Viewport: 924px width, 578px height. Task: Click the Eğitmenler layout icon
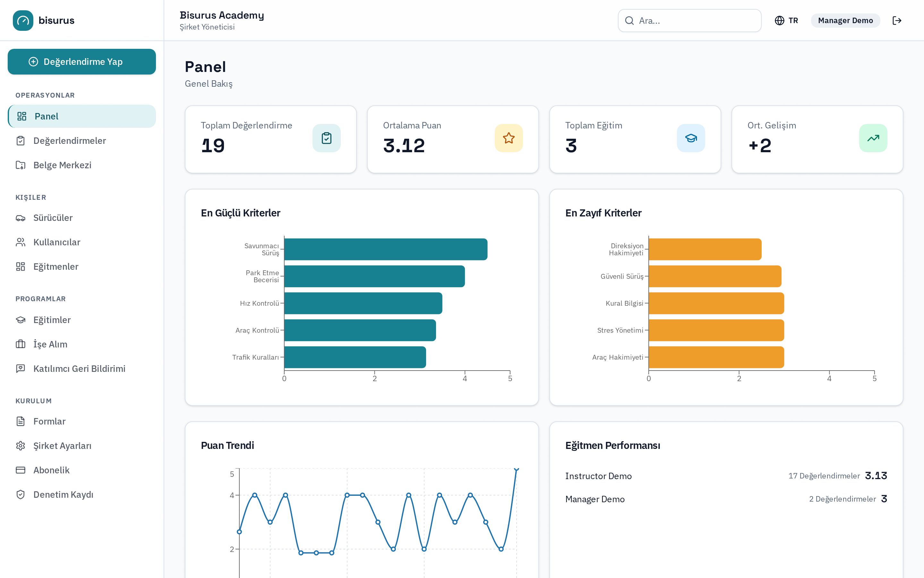(x=21, y=267)
